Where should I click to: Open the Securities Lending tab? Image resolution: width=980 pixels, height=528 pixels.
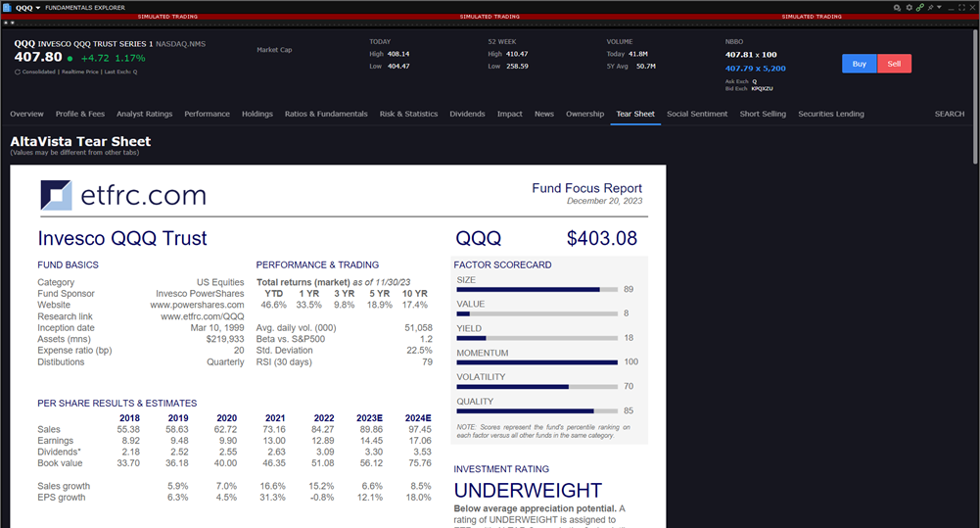(831, 114)
